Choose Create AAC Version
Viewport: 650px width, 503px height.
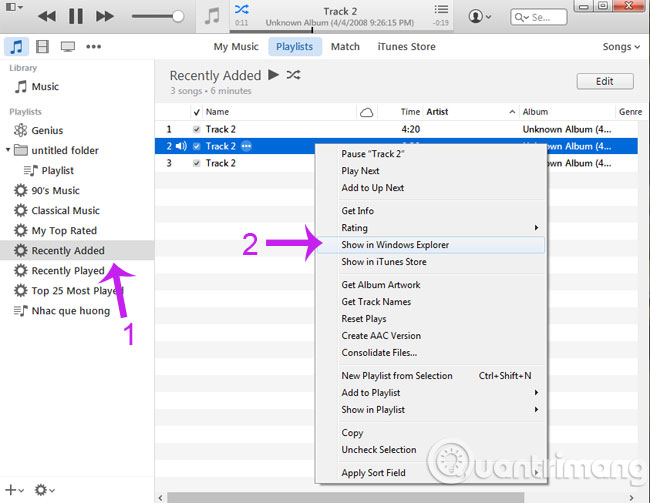430,336
